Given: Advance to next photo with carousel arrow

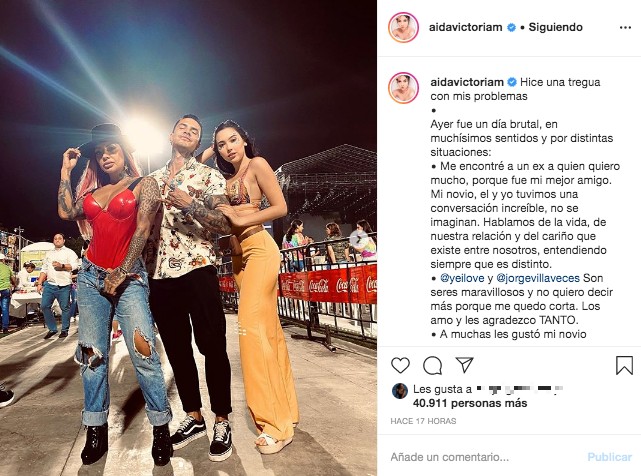Looking at the screenshot, I should pos(359,238).
